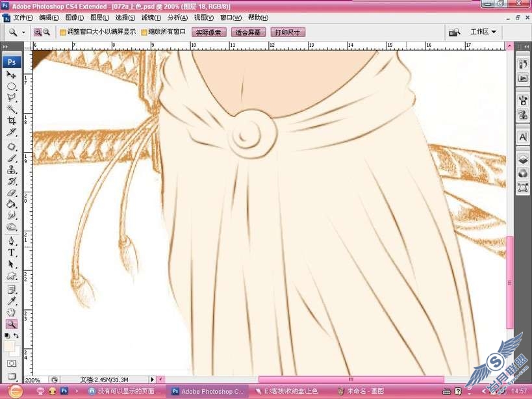Open the Actions panel icon
The width and height of the screenshot is (532, 399).
tap(523, 79)
